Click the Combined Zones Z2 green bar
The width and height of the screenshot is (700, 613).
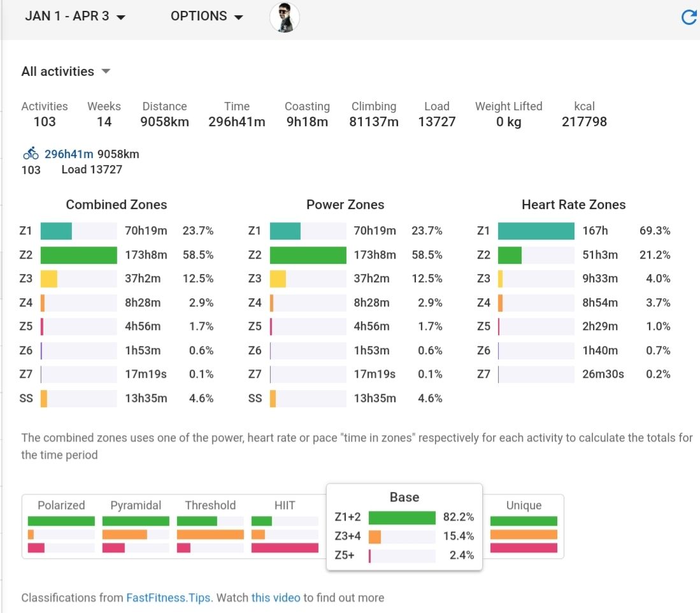click(78, 255)
